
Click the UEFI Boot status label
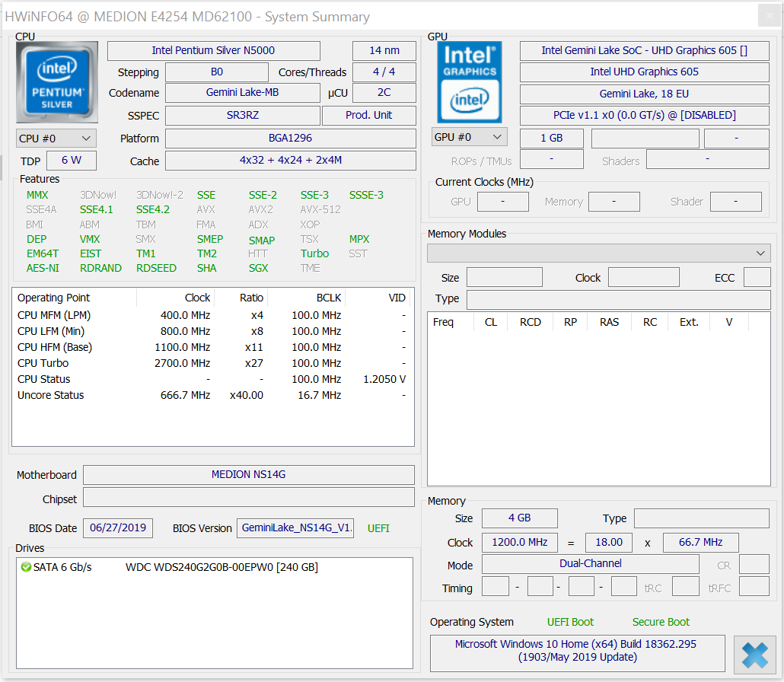570,622
